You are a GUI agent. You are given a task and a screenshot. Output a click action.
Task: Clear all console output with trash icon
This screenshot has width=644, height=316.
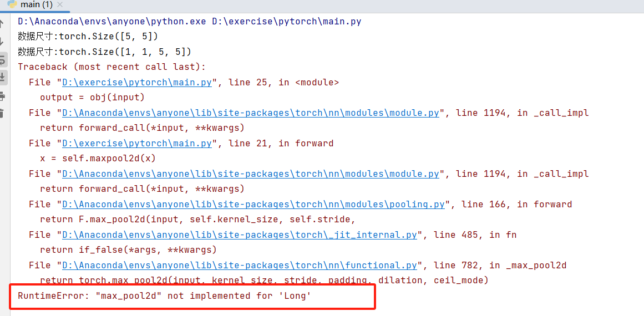(x=2, y=113)
